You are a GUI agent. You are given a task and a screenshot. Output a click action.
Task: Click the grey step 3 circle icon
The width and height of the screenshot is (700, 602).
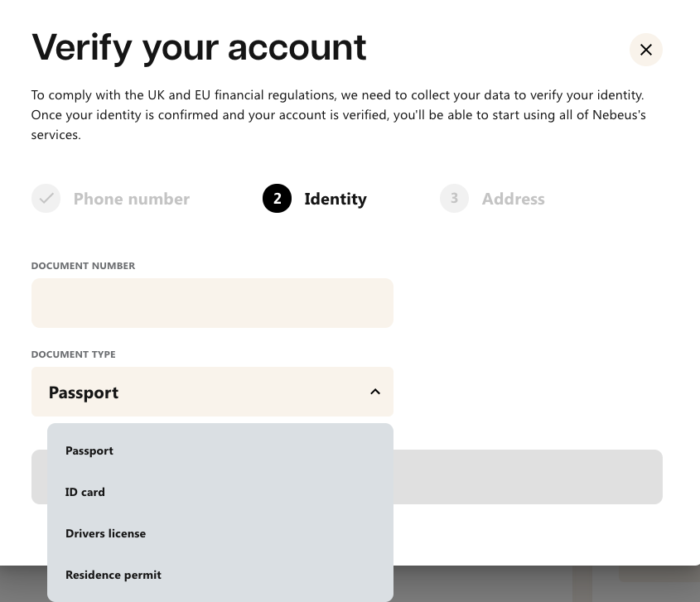point(454,198)
